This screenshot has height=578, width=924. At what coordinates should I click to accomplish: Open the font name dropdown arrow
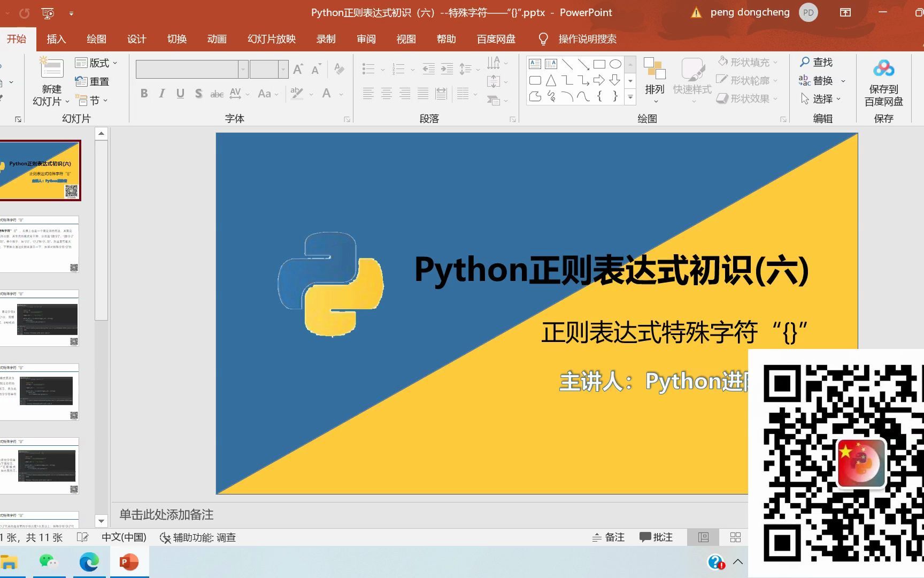(243, 69)
